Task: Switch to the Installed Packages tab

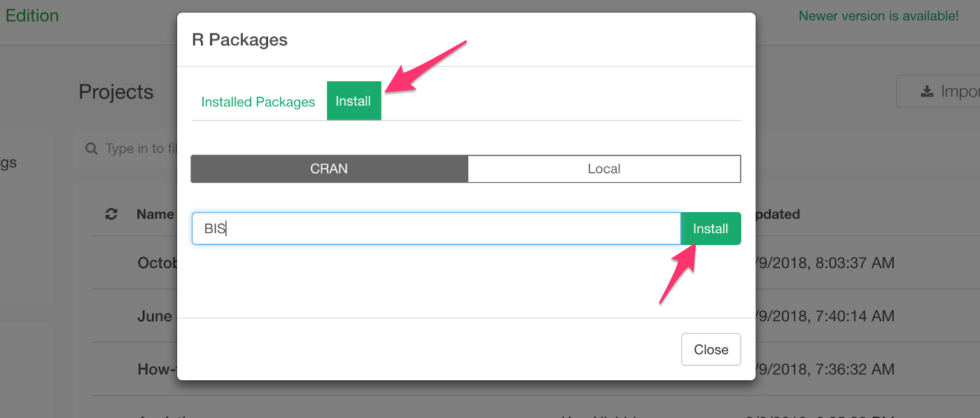Action: point(258,102)
